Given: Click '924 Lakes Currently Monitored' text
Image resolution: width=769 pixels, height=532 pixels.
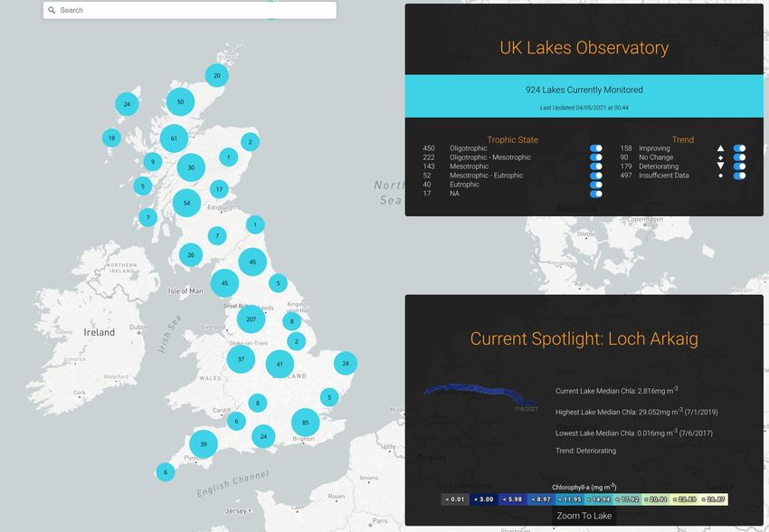Looking at the screenshot, I should 584,90.
